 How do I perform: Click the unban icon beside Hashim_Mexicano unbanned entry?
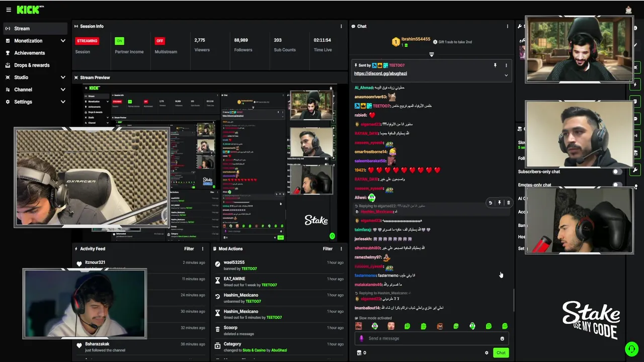pyautogui.click(x=218, y=297)
